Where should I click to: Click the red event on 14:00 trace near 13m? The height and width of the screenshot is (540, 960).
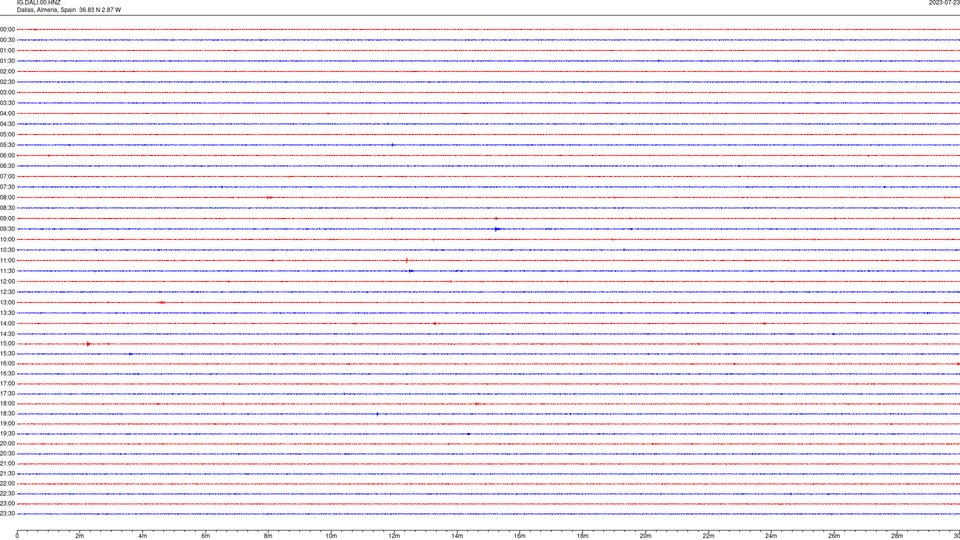435,323
